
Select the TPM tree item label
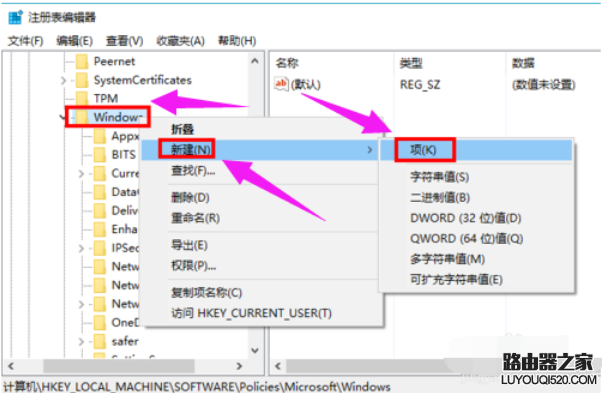(x=106, y=98)
